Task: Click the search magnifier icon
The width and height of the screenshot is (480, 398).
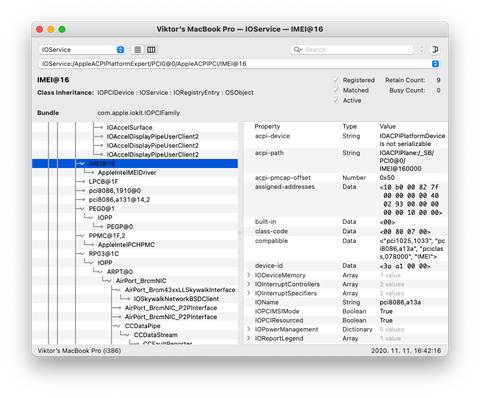Action: pyautogui.click(x=297, y=50)
